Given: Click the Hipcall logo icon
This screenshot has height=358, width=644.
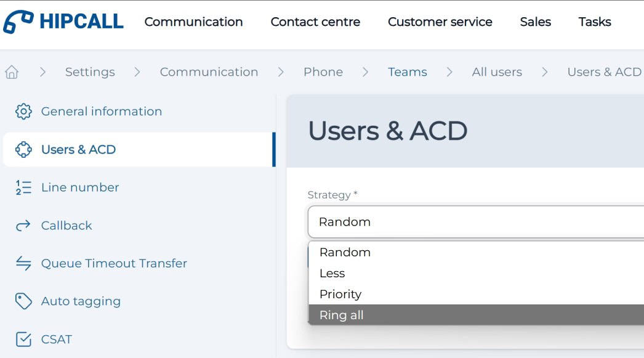Looking at the screenshot, I should pos(18,22).
